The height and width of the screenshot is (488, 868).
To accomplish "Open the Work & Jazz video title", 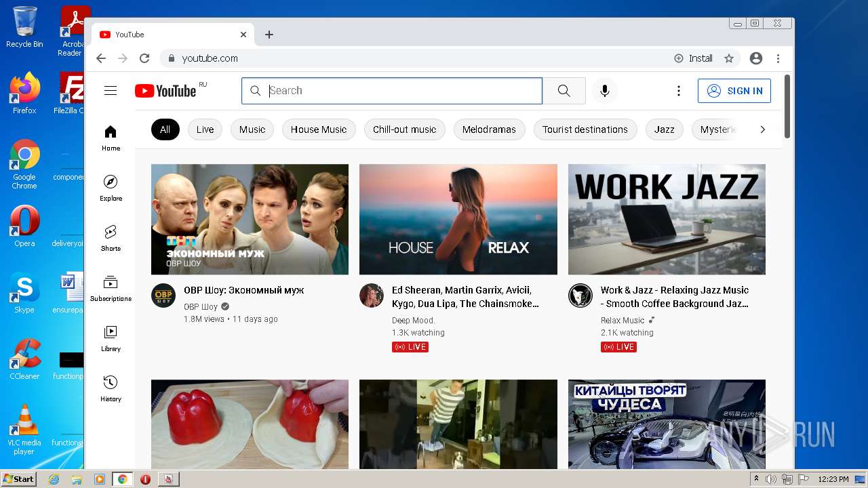I will pyautogui.click(x=675, y=297).
